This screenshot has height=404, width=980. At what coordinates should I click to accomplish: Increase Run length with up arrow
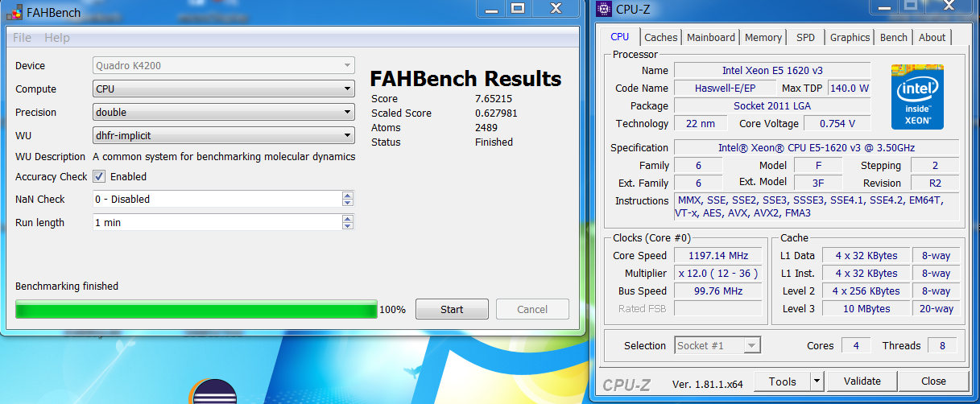click(x=347, y=218)
